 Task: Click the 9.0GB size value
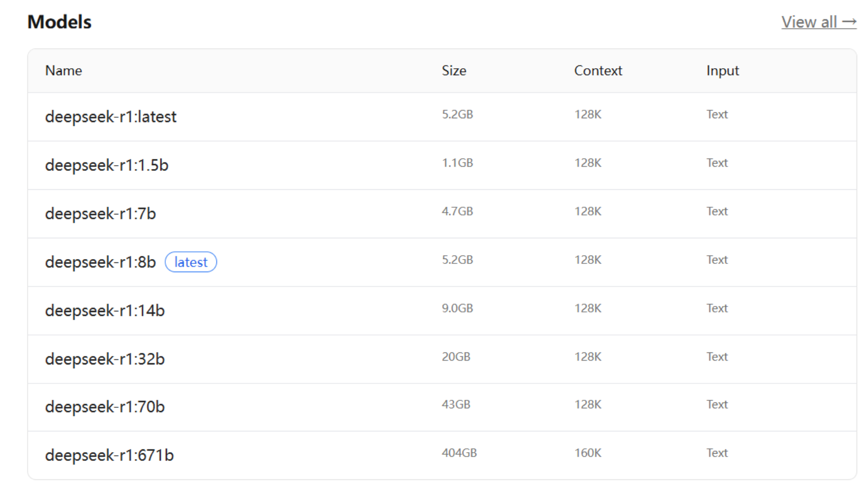457,309
